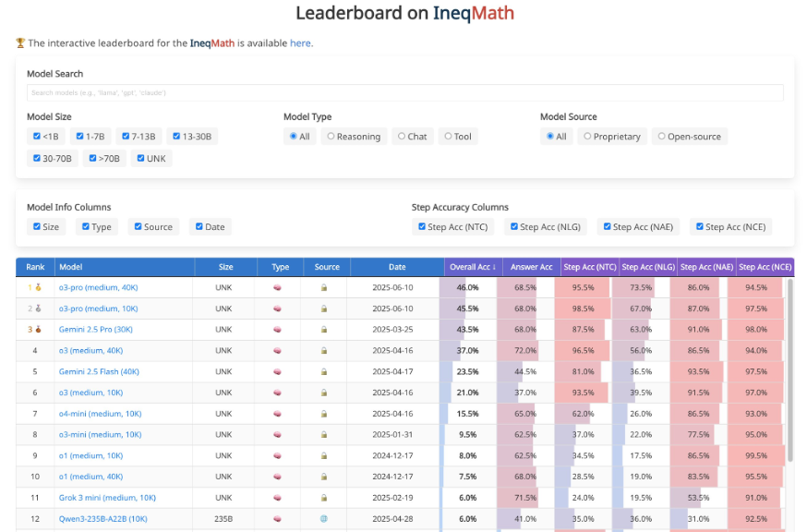Viewport: 807px width, 532px height.
Task: Select the Tool model type radio button
Action: click(x=448, y=137)
